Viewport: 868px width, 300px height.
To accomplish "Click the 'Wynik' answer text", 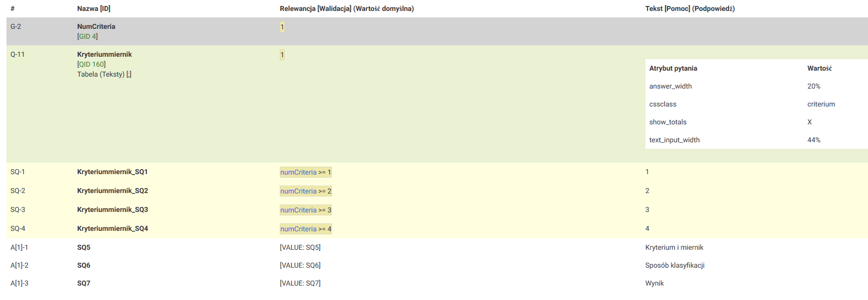I will (654, 283).
